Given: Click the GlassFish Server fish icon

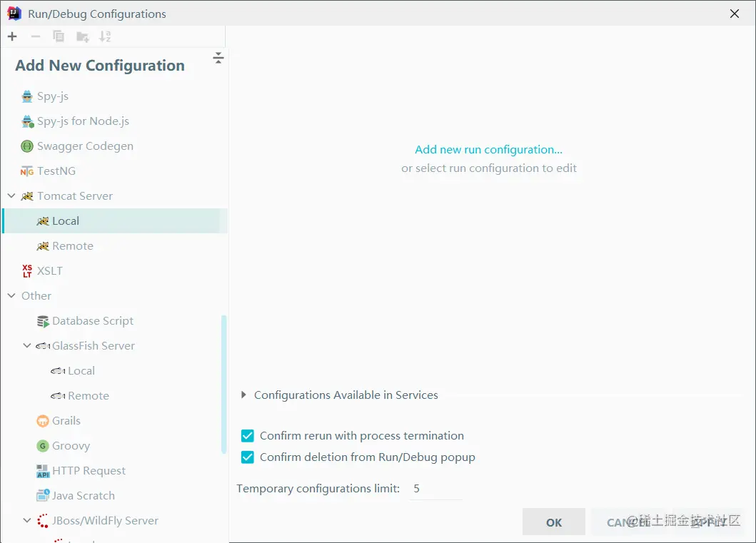Looking at the screenshot, I should click(43, 346).
